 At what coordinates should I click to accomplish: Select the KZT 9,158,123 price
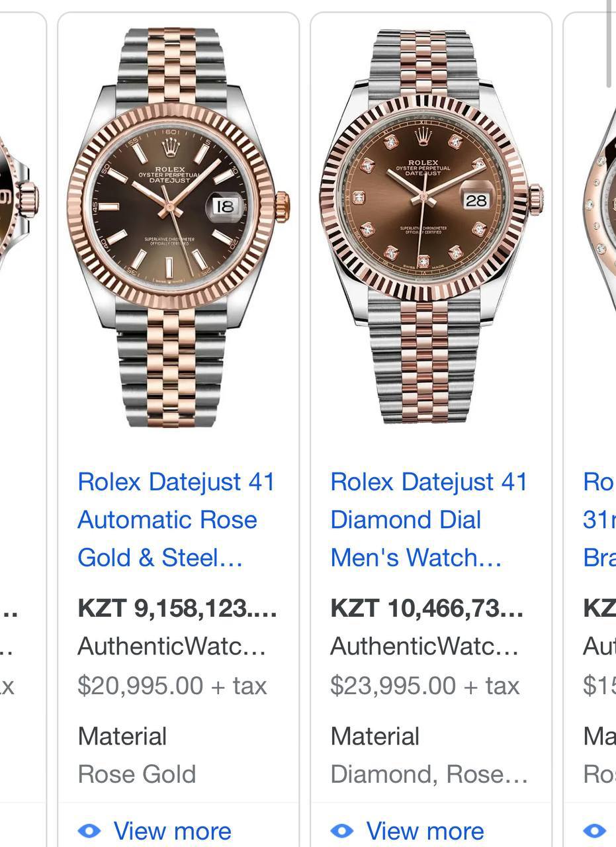pyautogui.click(x=177, y=608)
